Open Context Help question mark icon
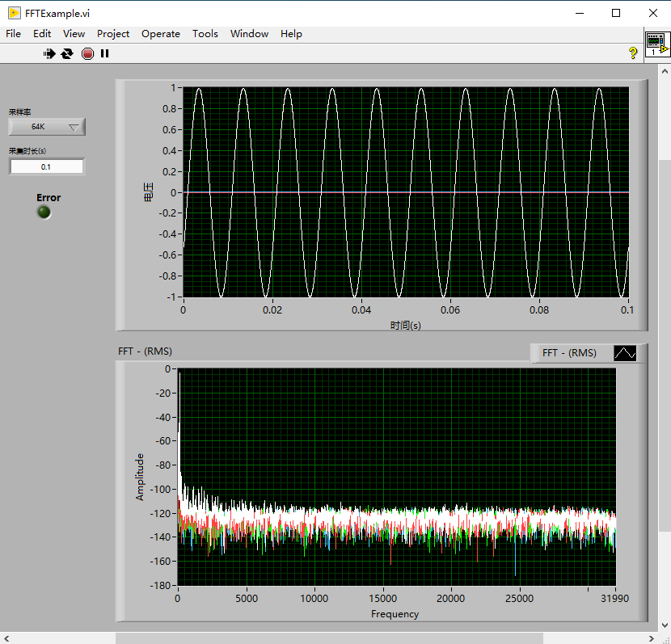This screenshot has height=644, width=671. pos(633,53)
